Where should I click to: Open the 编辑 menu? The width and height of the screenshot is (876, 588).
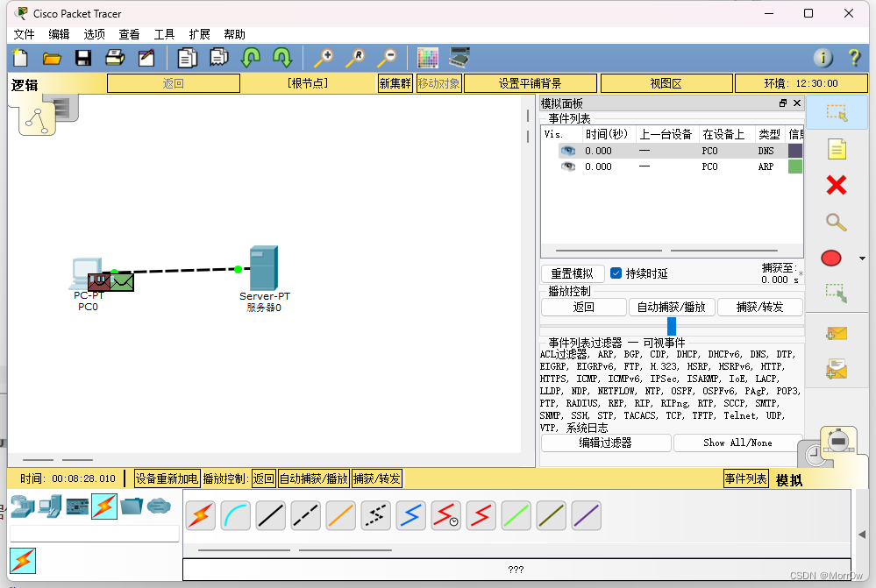click(x=60, y=35)
